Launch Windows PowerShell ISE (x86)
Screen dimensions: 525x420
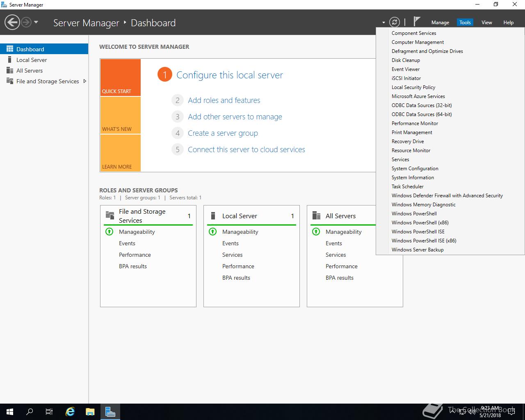pos(450,241)
